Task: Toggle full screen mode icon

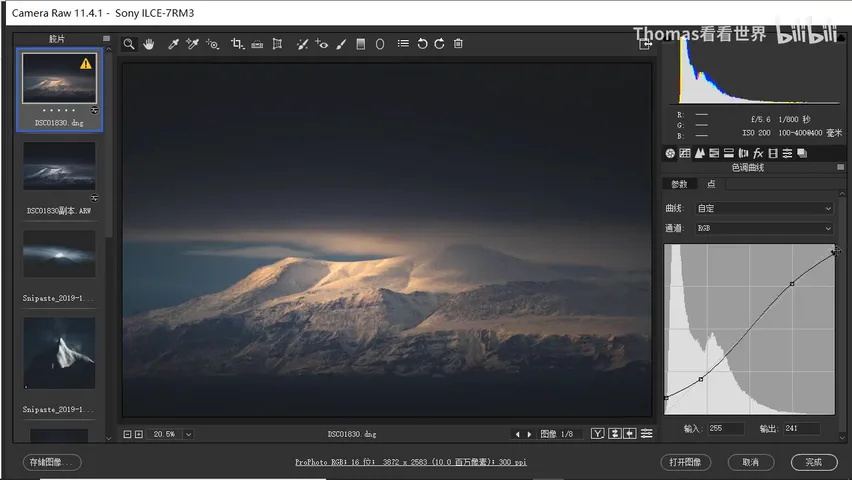Action: click(645, 44)
